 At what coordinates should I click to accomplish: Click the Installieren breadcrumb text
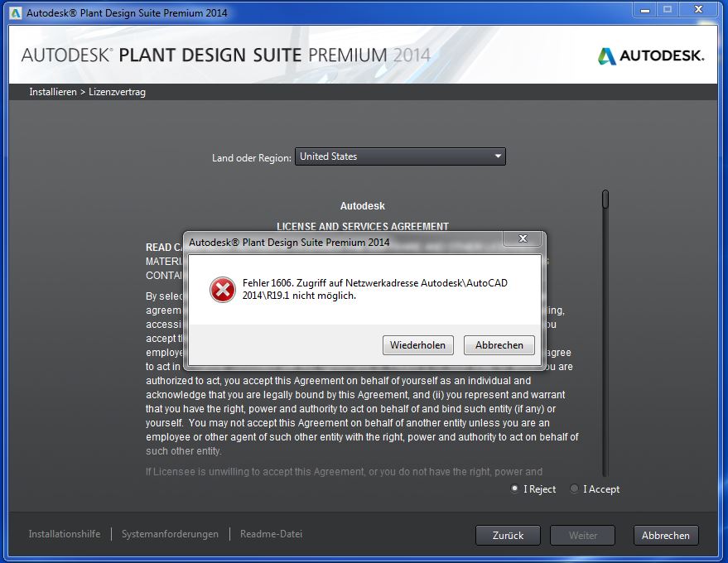(53, 92)
